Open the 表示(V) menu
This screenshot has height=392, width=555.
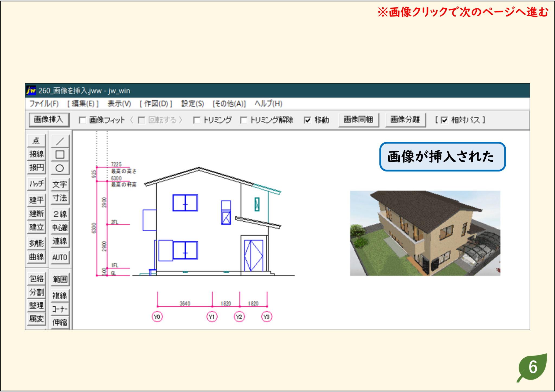point(119,104)
